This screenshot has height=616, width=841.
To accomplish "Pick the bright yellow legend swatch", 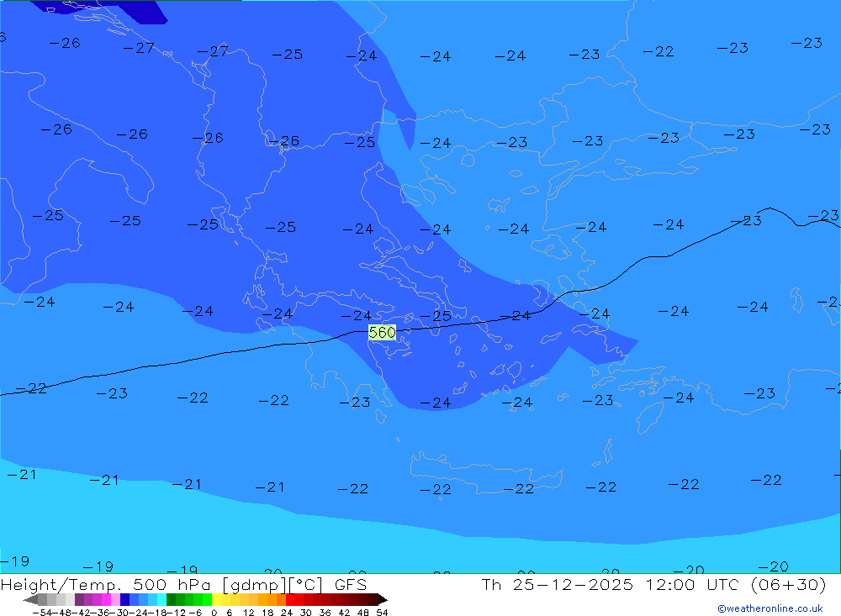I will coord(216,599).
